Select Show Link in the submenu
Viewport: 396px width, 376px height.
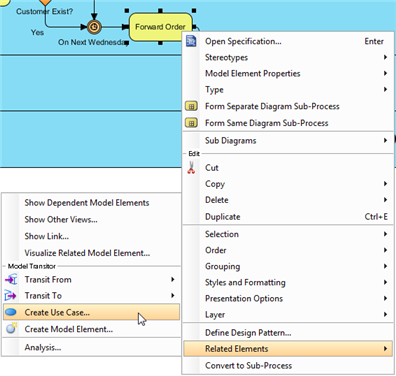tap(91, 236)
